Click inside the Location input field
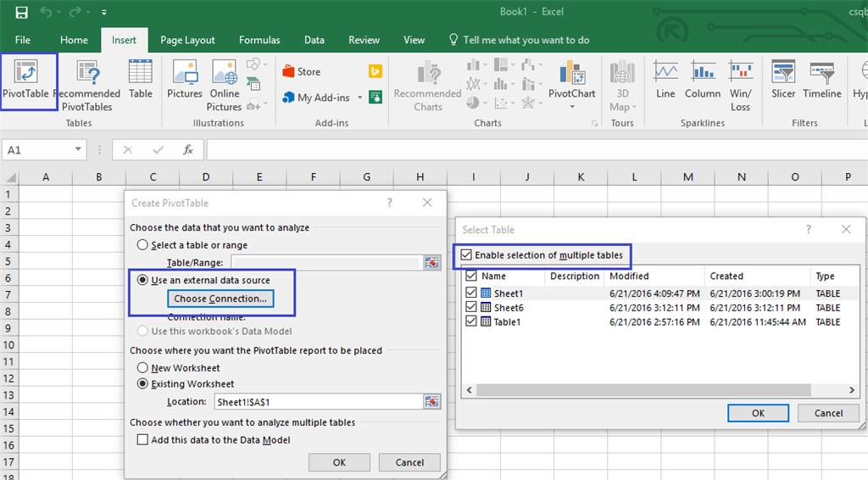The width and height of the screenshot is (868, 480). [318, 402]
